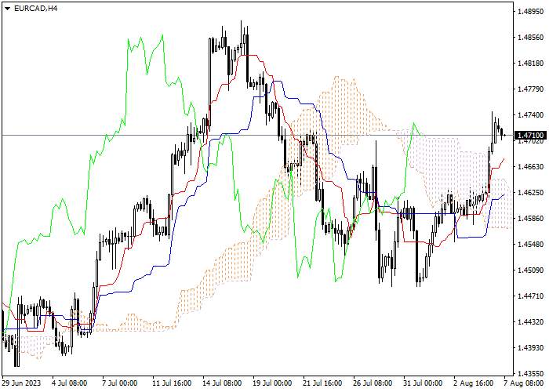Image resolution: width=549 pixels, height=392 pixels.
Task: Select the 7 Aug 08:00 time label
Action: coord(524,383)
